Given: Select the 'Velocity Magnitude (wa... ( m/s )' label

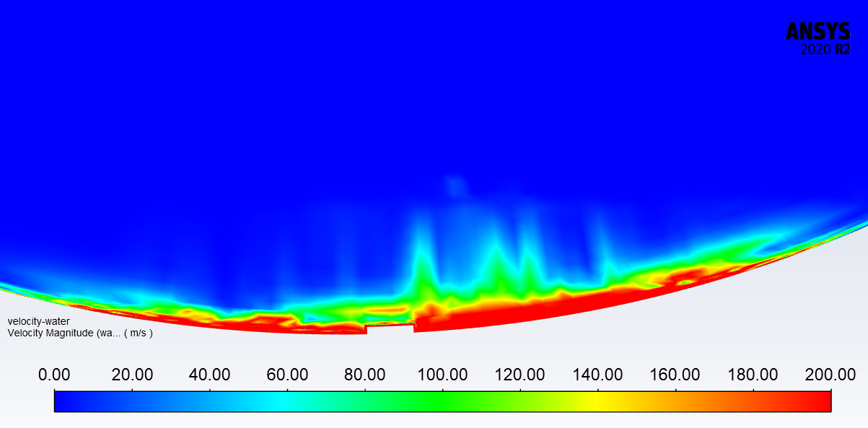Looking at the screenshot, I should pyautogui.click(x=80, y=333).
